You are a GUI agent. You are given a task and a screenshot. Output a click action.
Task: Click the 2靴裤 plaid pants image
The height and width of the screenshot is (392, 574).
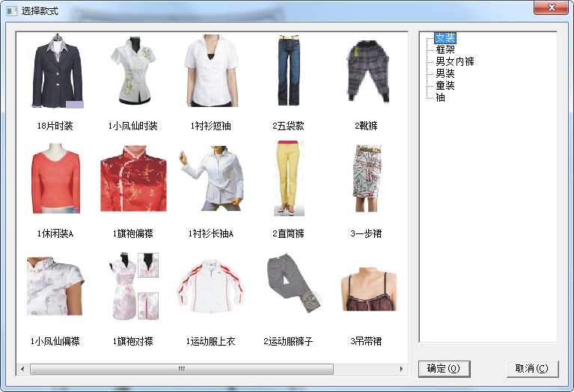(367, 73)
